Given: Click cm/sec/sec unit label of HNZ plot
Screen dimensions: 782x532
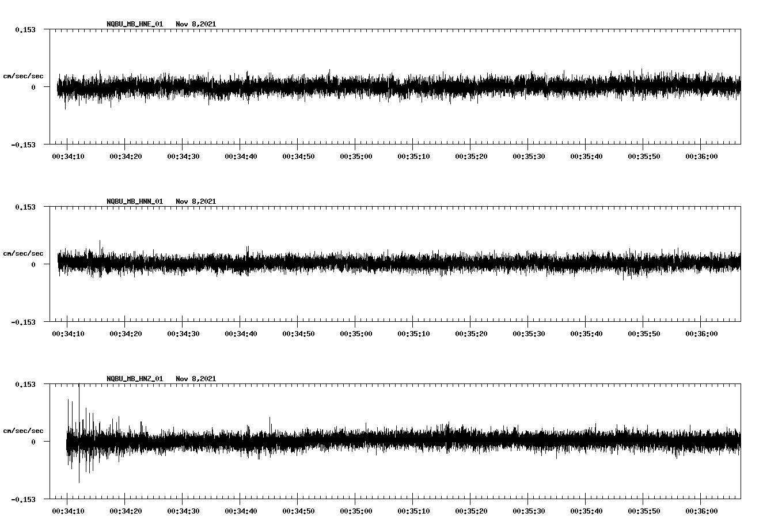Looking at the screenshot, I should [x=24, y=431].
